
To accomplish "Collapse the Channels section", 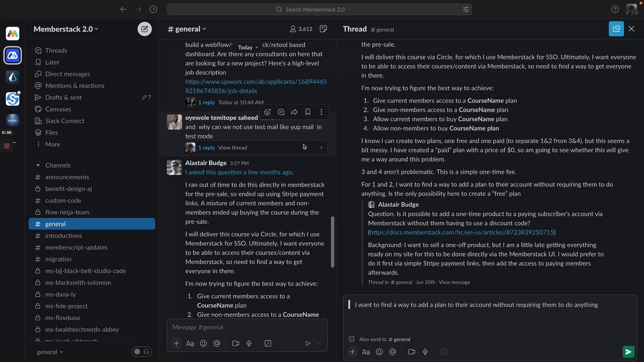I will tap(38, 165).
